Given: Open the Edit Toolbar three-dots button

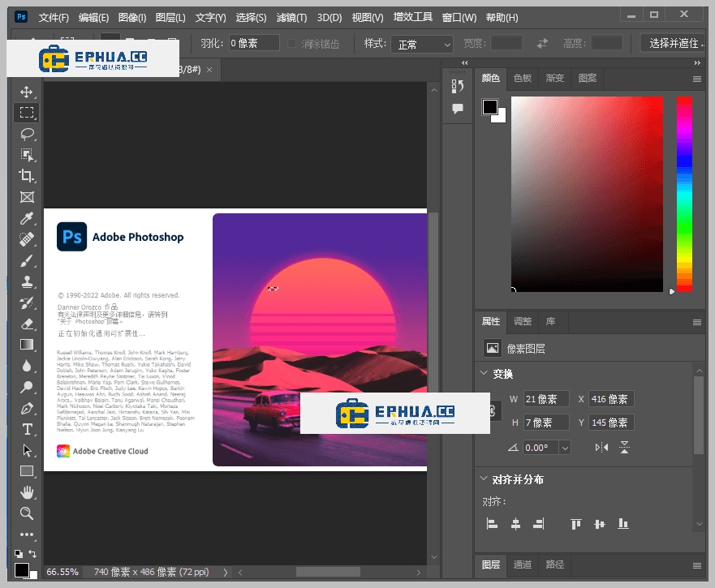Looking at the screenshot, I should click(27, 534).
